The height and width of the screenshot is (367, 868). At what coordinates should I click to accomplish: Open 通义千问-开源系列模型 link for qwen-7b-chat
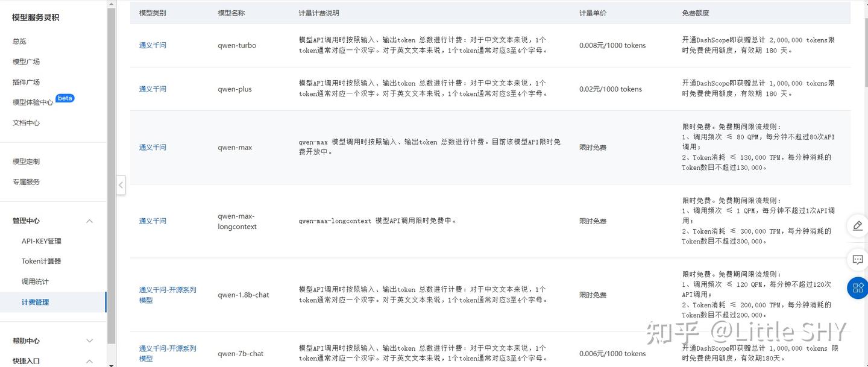[x=168, y=353]
